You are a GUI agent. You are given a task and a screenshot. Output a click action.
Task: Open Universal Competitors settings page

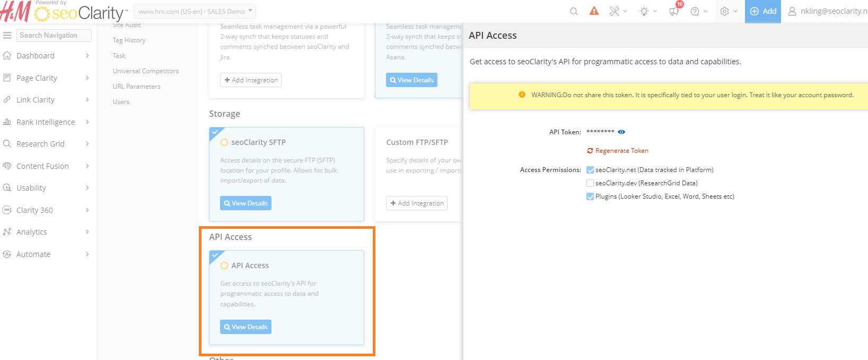click(x=145, y=71)
